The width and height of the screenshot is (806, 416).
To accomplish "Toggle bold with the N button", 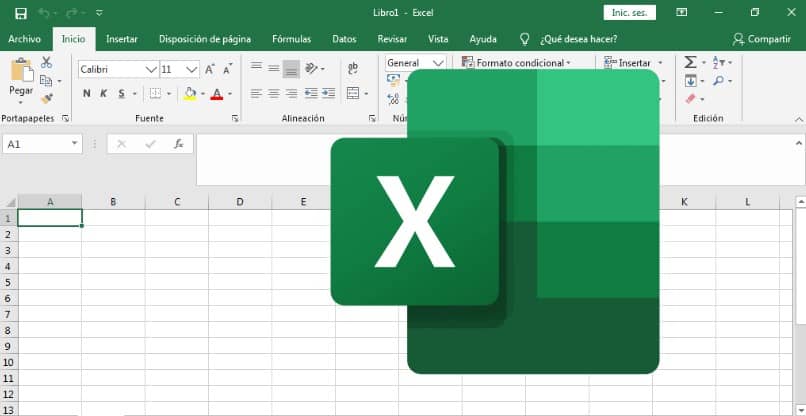I will click(x=87, y=94).
